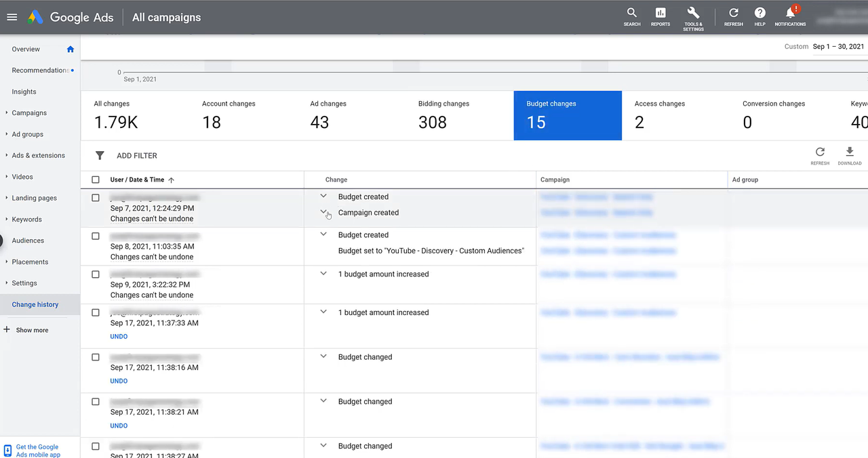Open Audiences in the sidebar
This screenshot has height=458, width=868.
[28, 241]
